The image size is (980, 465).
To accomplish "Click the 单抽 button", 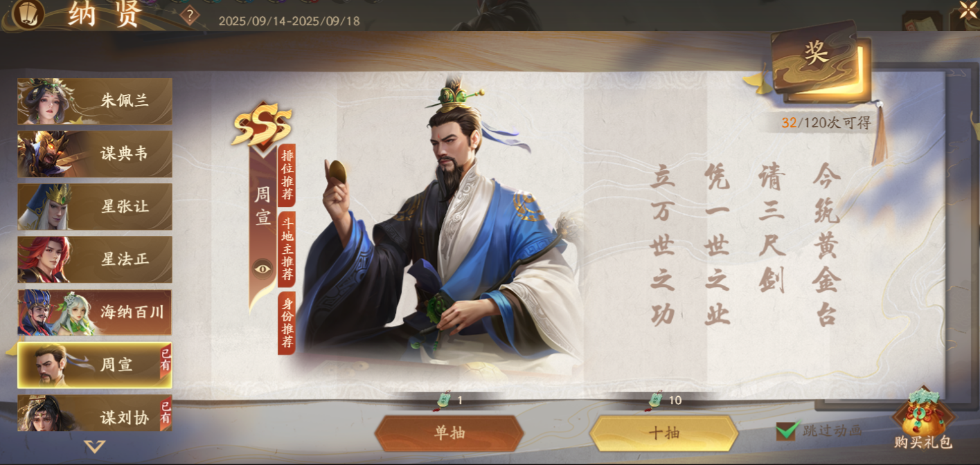I will point(449,433).
